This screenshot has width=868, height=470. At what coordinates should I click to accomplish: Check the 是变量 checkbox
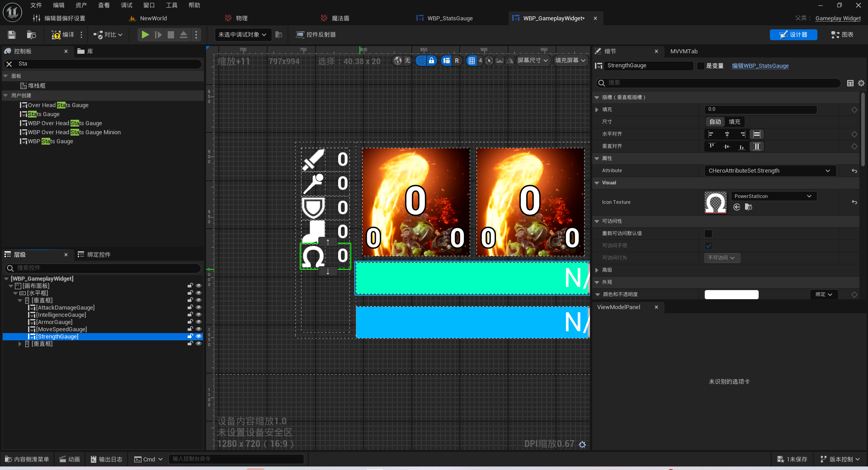pos(701,66)
